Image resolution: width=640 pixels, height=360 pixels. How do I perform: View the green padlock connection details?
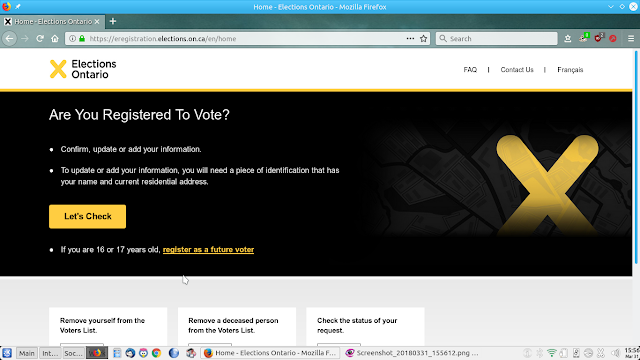click(82, 38)
